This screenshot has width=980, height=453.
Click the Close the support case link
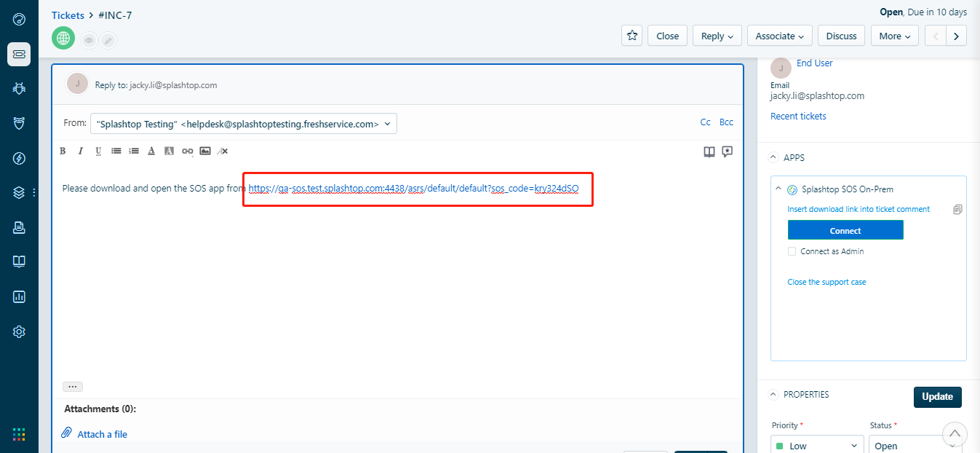pyautogui.click(x=826, y=282)
